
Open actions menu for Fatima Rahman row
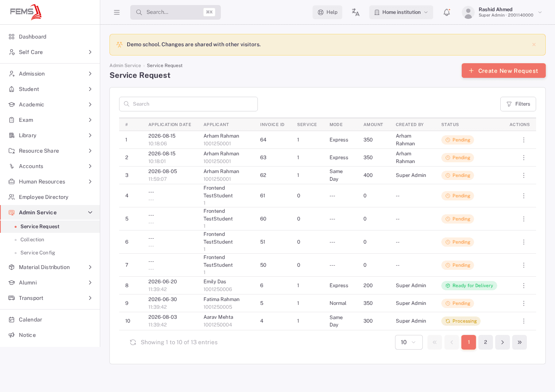(x=523, y=303)
